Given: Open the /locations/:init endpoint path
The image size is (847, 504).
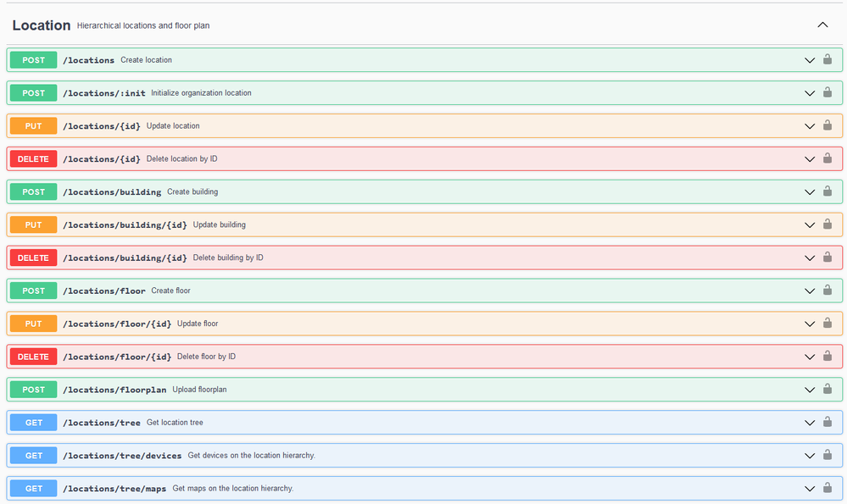Looking at the screenshot, I should pos(103,93).
